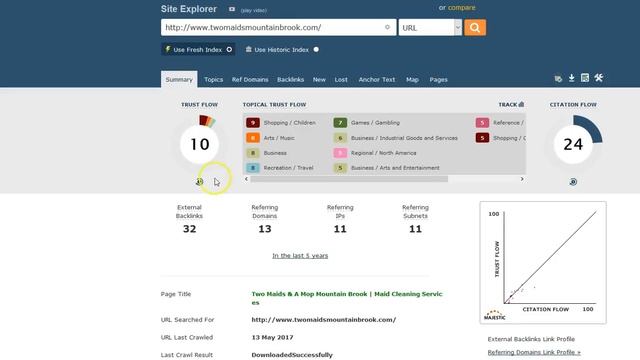Image resolution: width=640 pixels, height=360 pixels.
Task: Click 'DownloadedSuccessfully' crawl result text
Action: coord(292,355)
